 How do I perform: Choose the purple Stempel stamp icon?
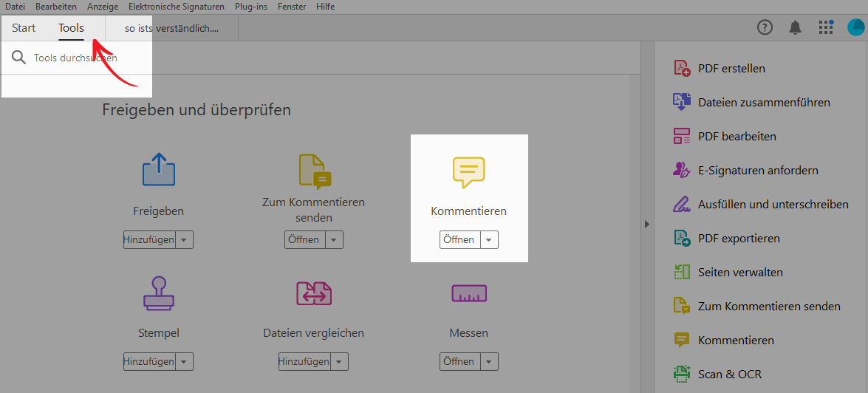pos(158,293)
